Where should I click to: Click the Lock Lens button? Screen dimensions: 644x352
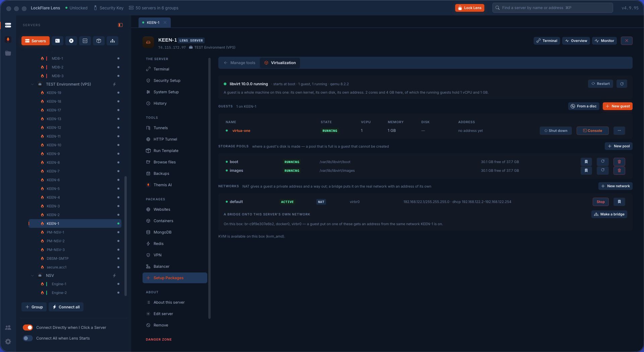point(470,8)
